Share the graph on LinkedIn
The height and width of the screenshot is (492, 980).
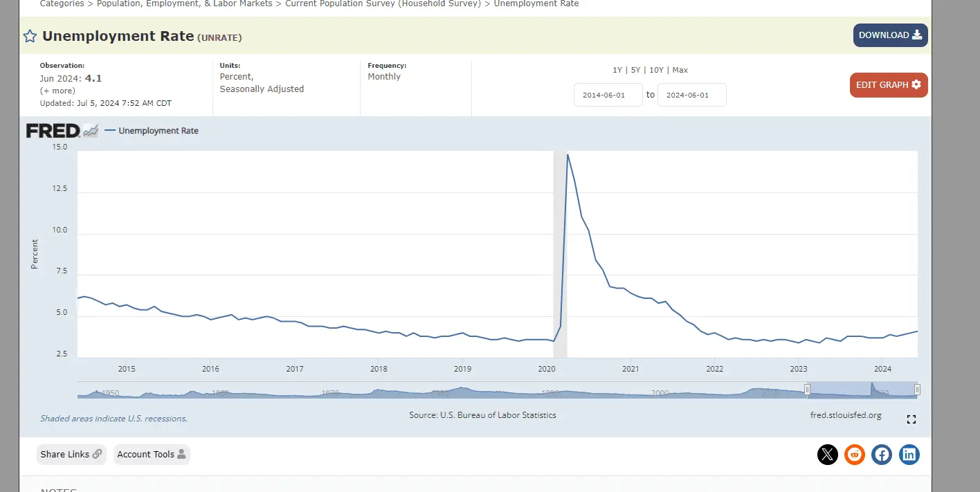(x=909, y=455)
